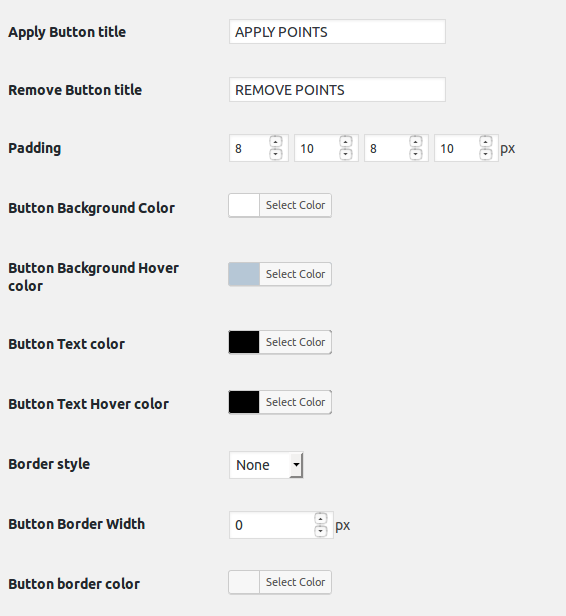Click the Apply Button title field

point(337,32)
